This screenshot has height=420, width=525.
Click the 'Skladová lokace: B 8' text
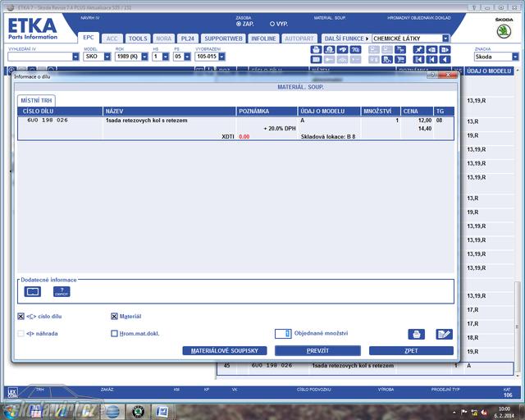(328, 137)
